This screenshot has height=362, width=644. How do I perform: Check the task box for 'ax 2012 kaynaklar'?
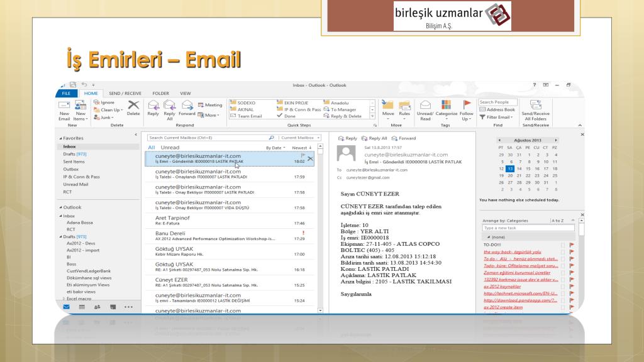(563, 287)
